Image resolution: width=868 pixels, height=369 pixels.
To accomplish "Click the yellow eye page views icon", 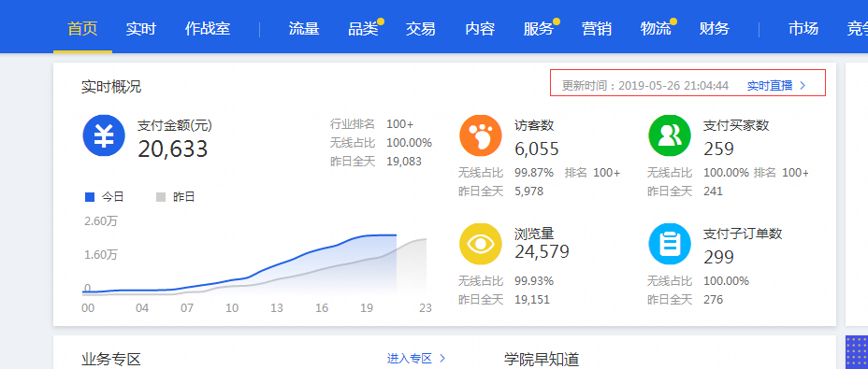I will (481, 244).
